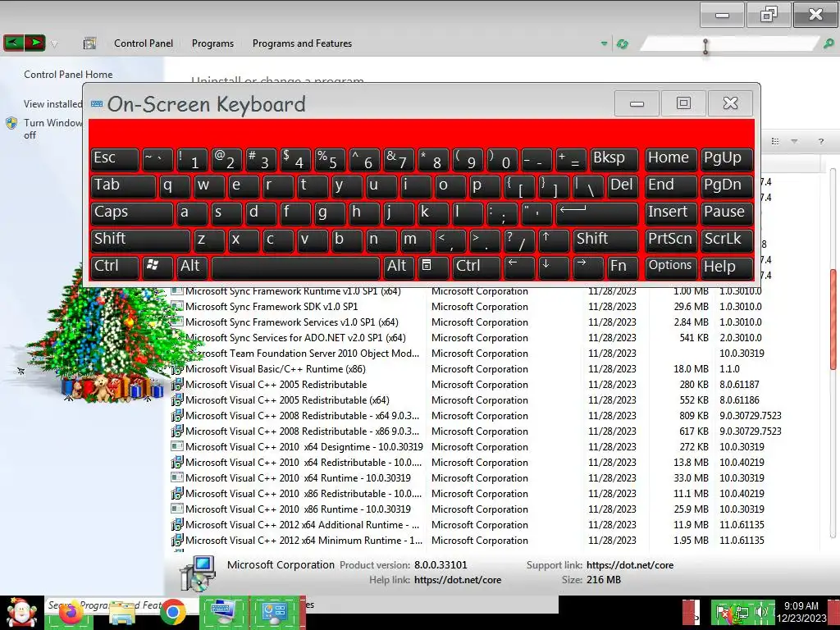The image size is (840, 630).
Task: Open the dot.net/core Support link
Action: pos(630,564)
